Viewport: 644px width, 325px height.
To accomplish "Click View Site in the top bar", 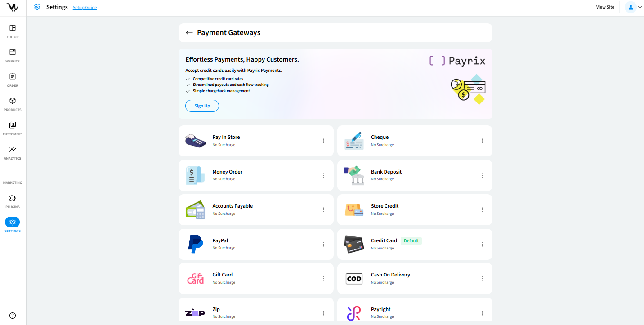I will [x=605, y=7].
